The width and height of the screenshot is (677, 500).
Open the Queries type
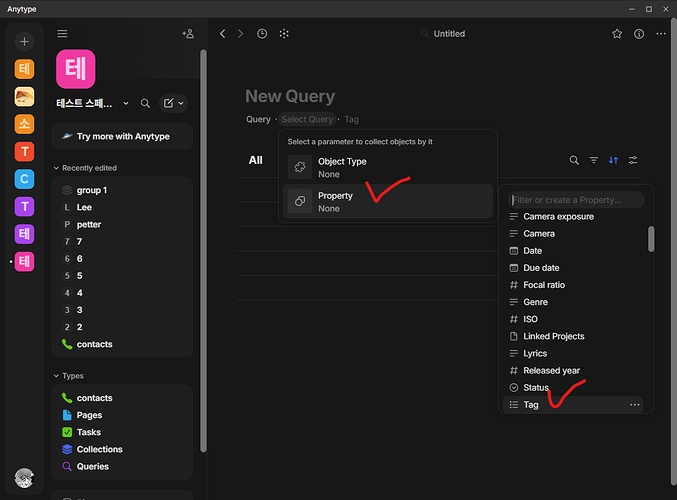(122, 466)
